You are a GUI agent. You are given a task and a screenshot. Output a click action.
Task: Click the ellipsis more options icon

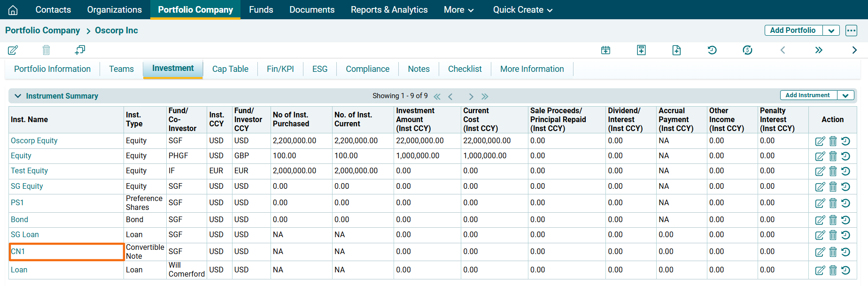(x=851, y=31)
